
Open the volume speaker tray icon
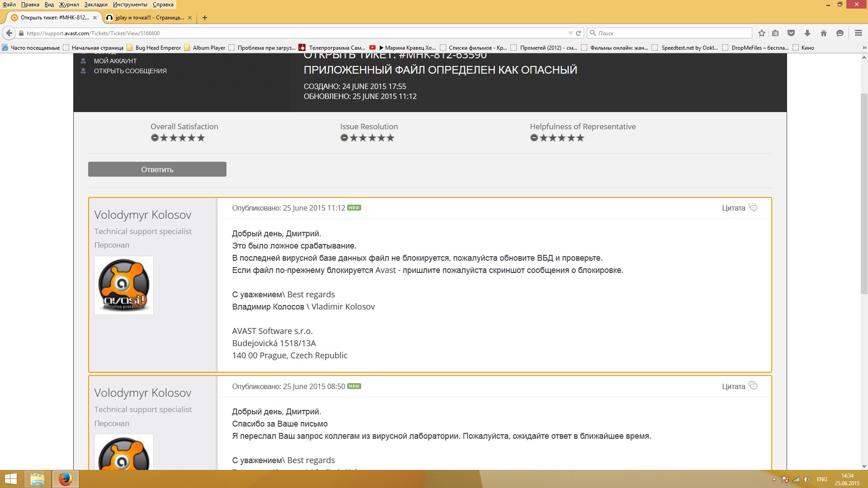[x=807, y=479]
